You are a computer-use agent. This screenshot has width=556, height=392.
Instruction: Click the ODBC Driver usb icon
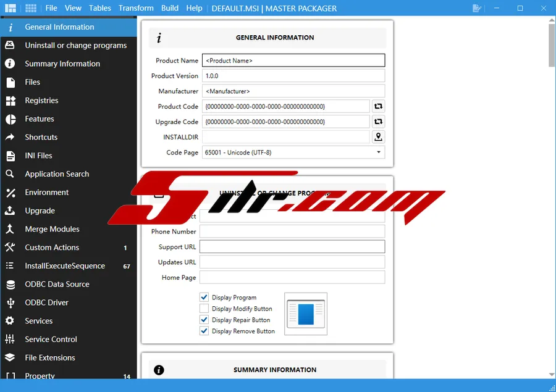tap(11, 302)
